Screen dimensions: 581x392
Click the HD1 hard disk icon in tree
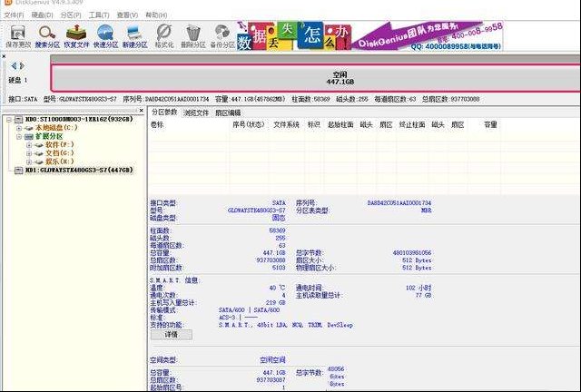(19, 170)
